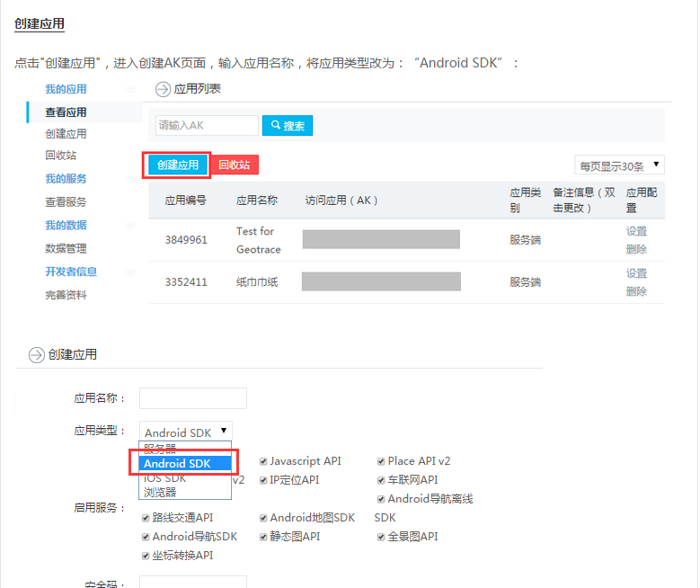Choose 浏览器 from the application type list
Image resolution: width=700 pixels, height=588 pixels.
tap(161, 492)
